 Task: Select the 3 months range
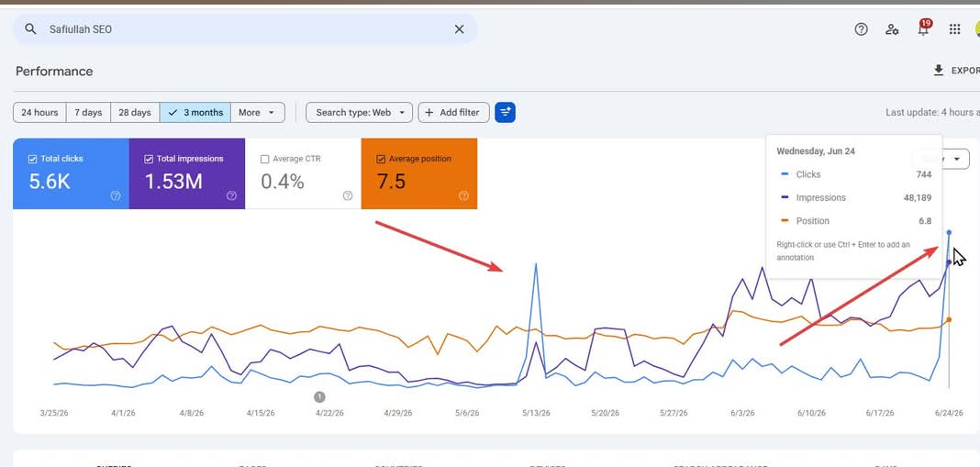click(x=195, y=113)
